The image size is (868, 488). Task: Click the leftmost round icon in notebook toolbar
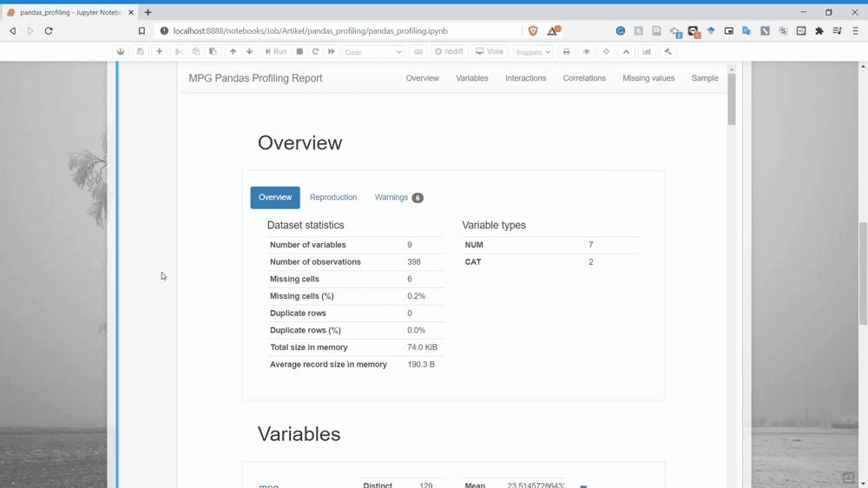(x=121, y=51)
